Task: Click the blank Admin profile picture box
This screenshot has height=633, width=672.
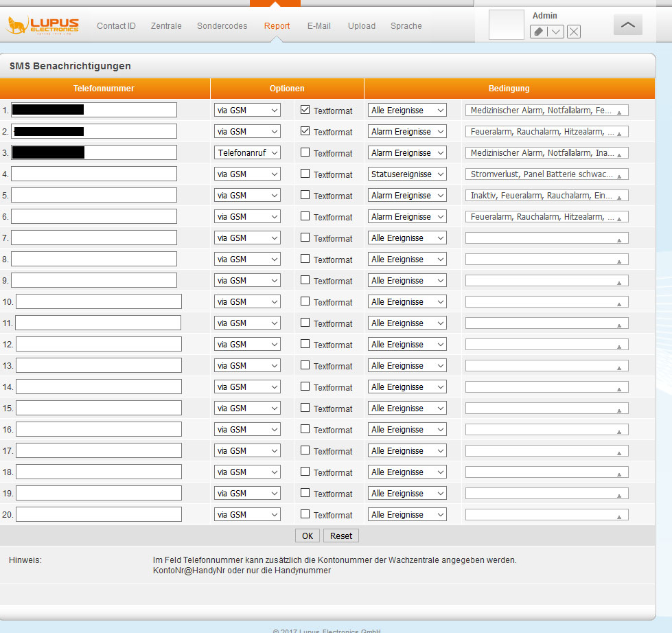Action: 506,25
